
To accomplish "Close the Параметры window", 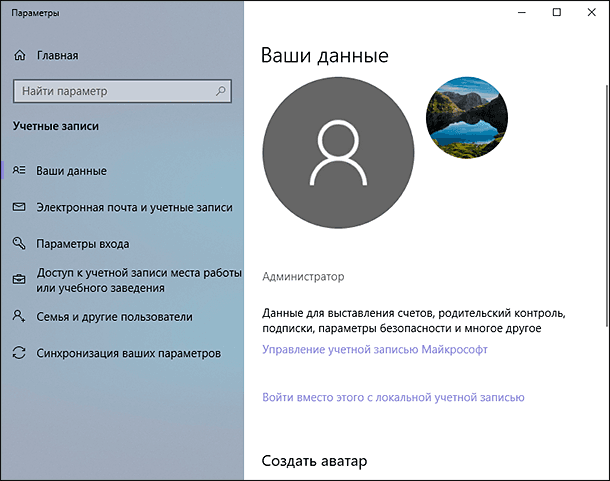I will coord(591,12).
